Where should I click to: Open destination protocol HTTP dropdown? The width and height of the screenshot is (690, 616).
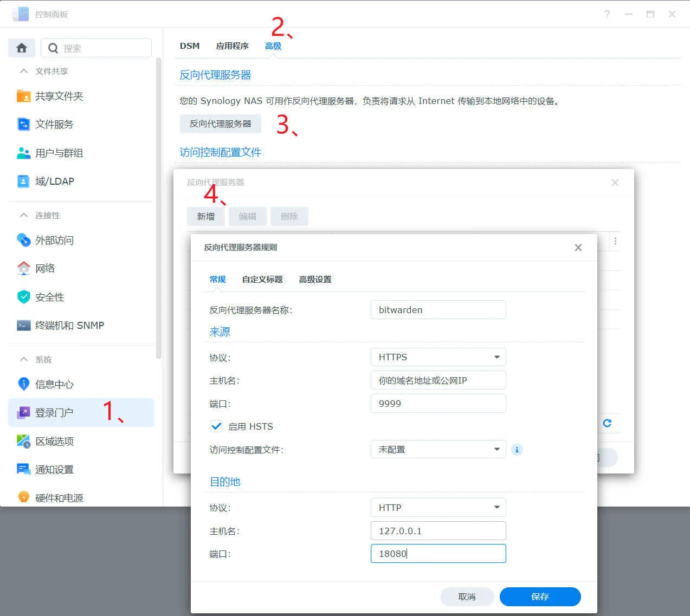tap(438, 508)
